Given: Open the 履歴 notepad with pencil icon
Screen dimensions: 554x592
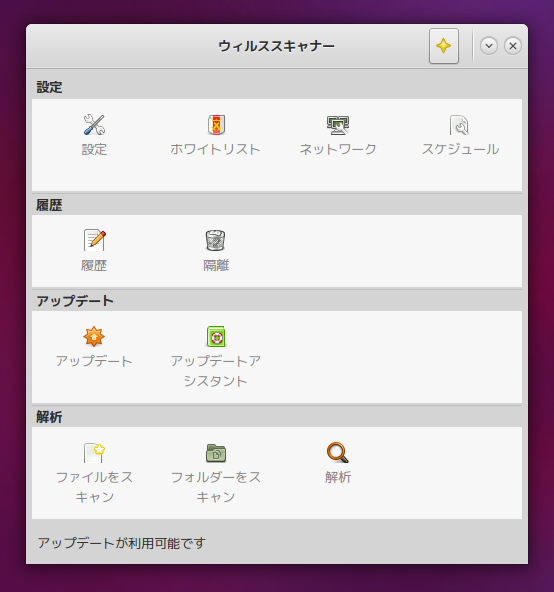Looking at the screenshot, I should click(94, 240).
